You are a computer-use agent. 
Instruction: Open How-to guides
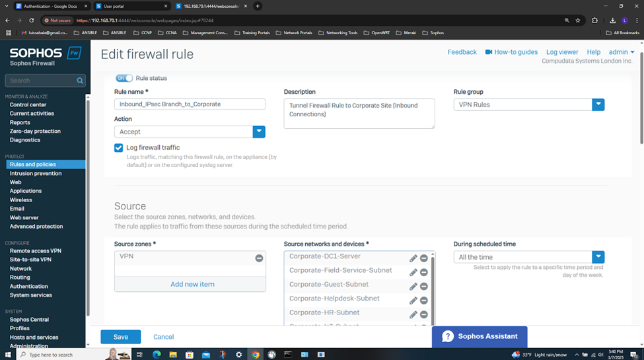[x=511, y=52]
